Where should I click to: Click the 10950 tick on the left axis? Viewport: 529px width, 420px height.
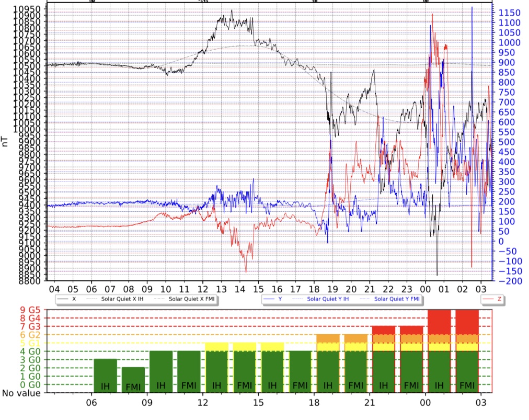25,9
